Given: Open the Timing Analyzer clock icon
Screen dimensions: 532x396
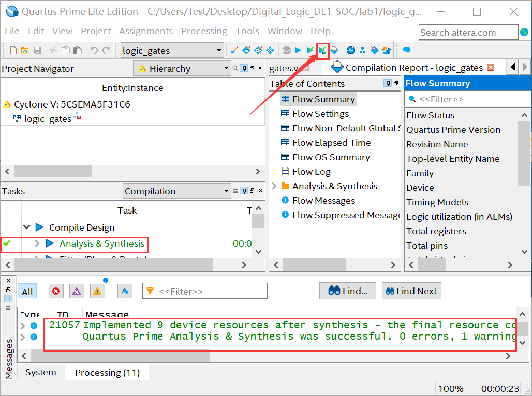Looking at the screenshot, I should (x=351, y=50).
